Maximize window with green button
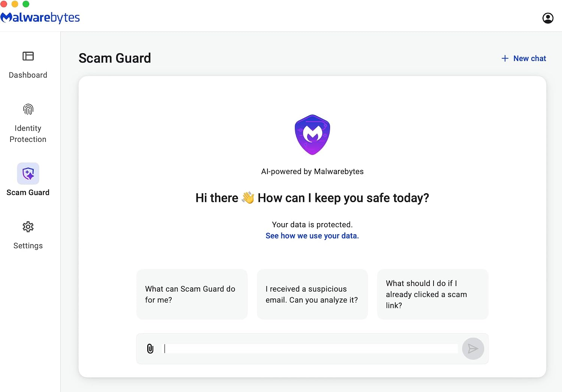The height and width of the screenshot is (392, 562). [x=26, y=4]
